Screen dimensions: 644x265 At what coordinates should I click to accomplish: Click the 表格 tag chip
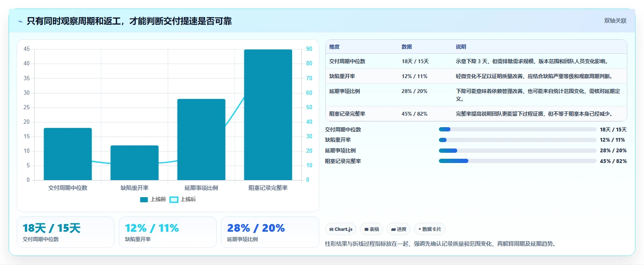(x=372, y=229)
